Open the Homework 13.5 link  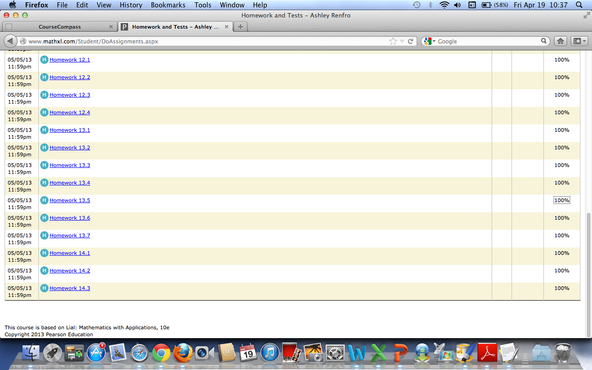pos(70,200)
